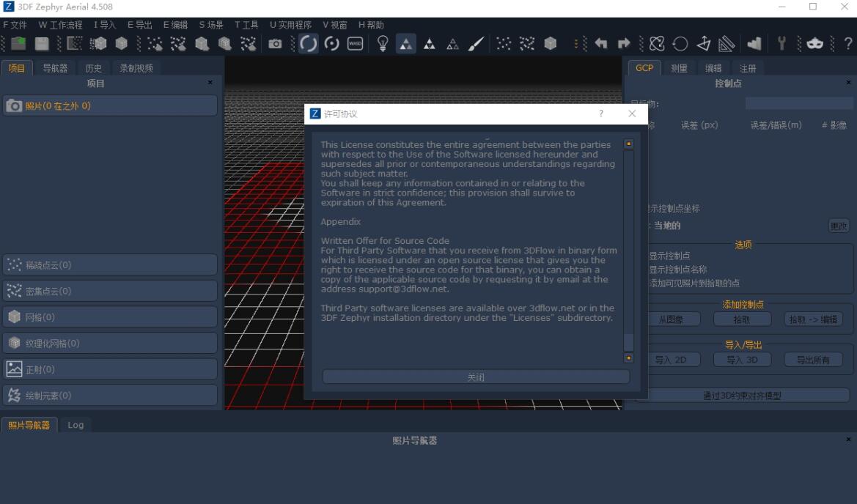Screen dimensions: 857x504
Task: Close the 项目 panel with its x
Action: [210, 83]
